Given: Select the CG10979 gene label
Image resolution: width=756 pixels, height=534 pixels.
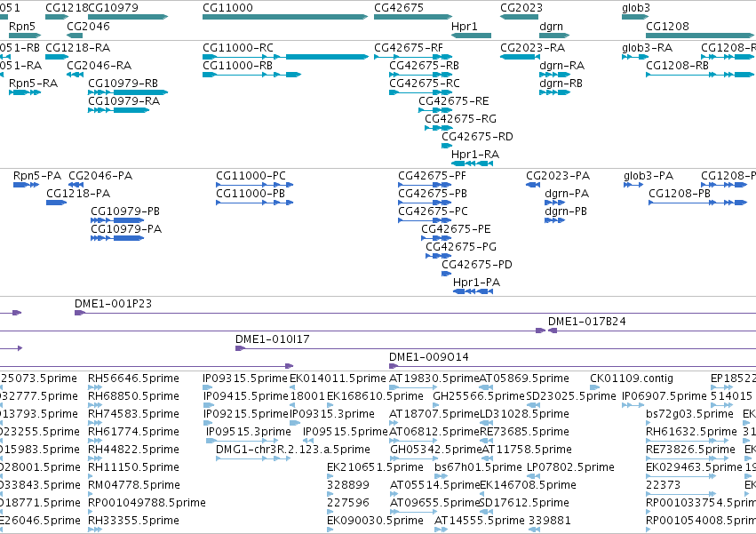Looking at the screenshot, I should [113, 8].
